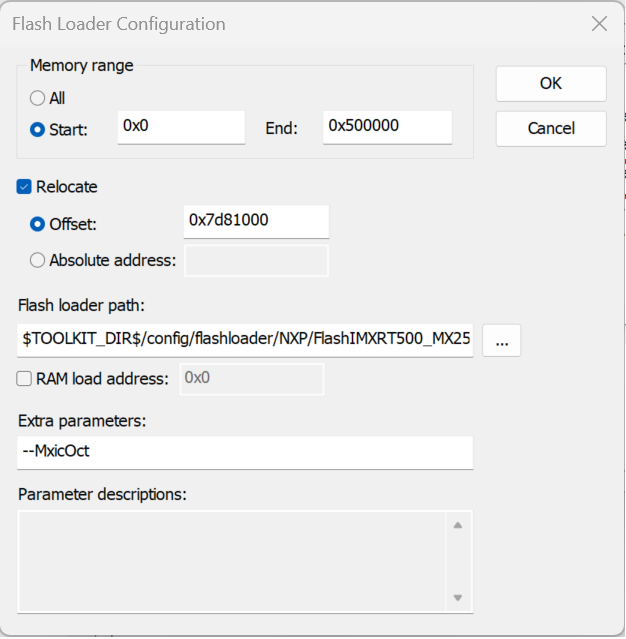Click the RAM load address value field
The image size is (626, 639).
(251, 380)
